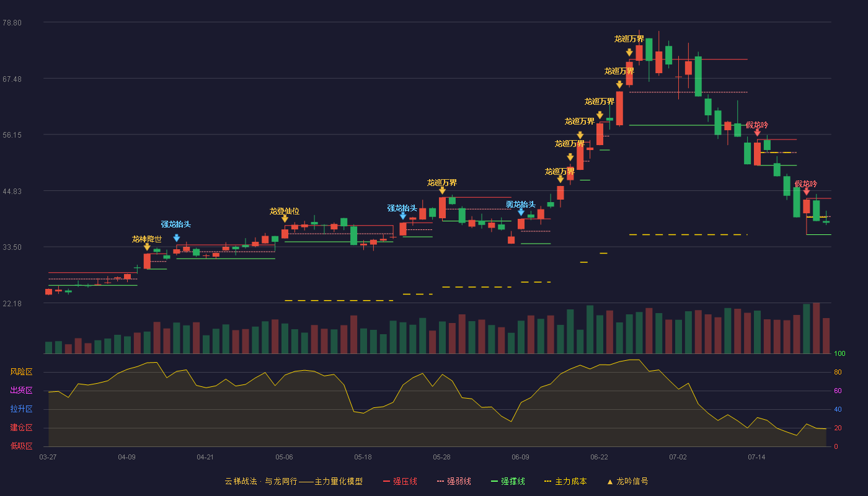Image resolution: width=868 pixels, height=496 pixels.
Task: Click the 07-14 date label
Action: (x=756, y=457)
